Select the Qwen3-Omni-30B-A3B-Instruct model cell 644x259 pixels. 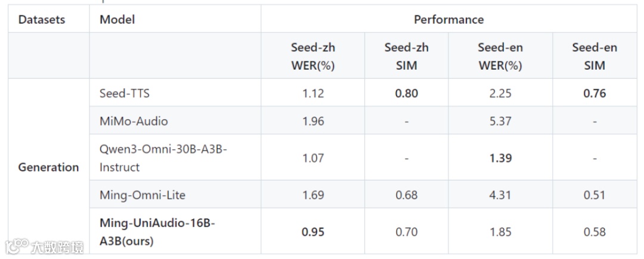[x=163, y=158]
